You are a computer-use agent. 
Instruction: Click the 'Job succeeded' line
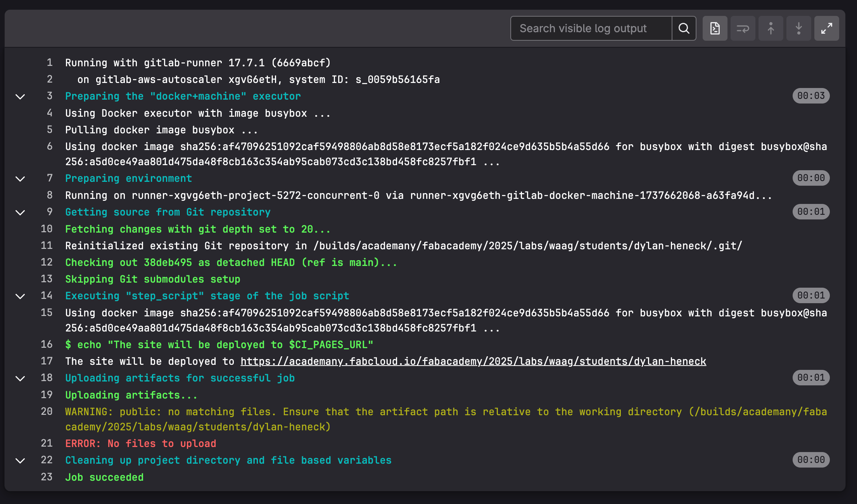coord(104,477)
